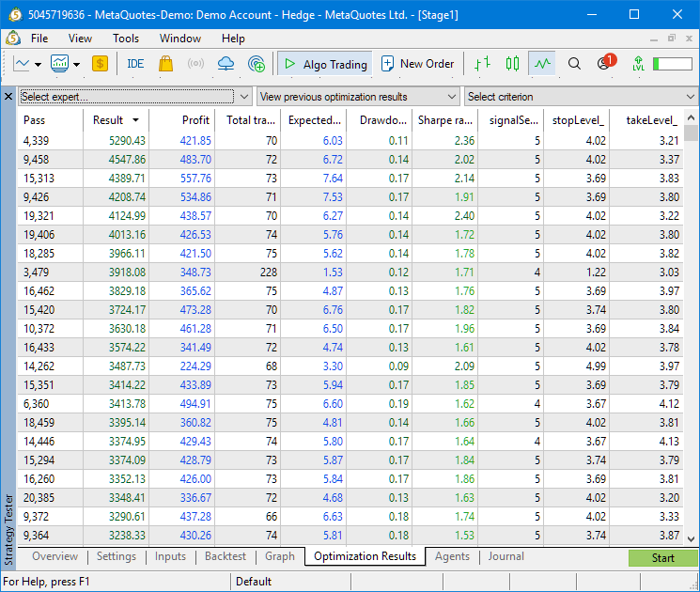Open the dollar-sign trading icon
The height and width of the screenshot is (592, 700).
tap(101, 64)
